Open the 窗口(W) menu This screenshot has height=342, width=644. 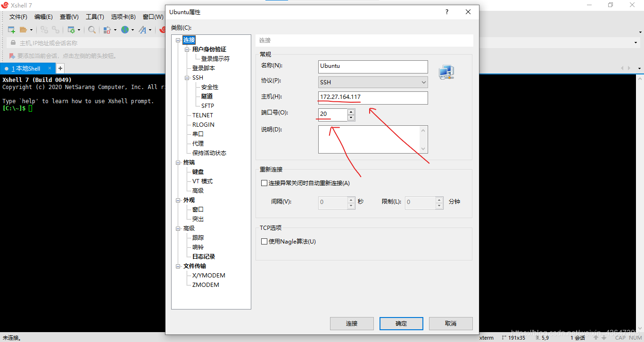[153, 17]
